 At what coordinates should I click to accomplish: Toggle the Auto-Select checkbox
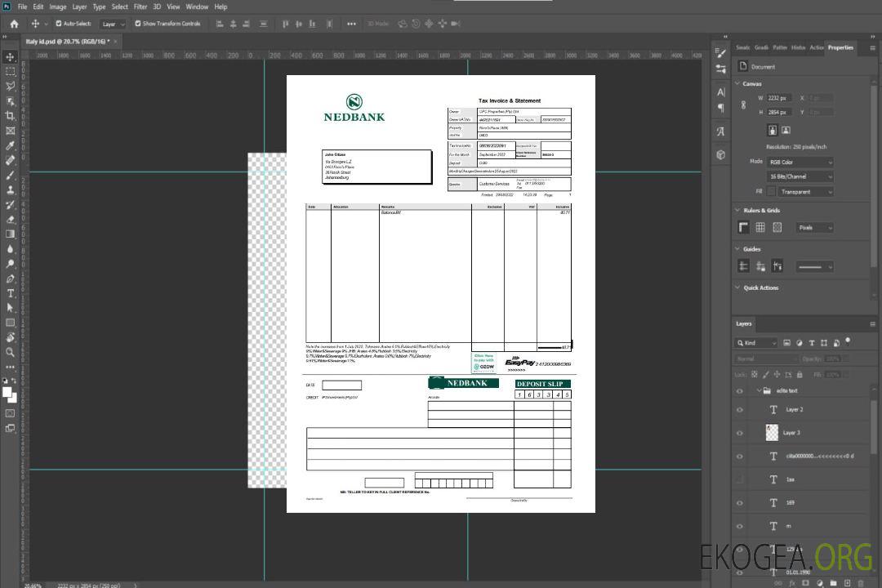point(59,24)
